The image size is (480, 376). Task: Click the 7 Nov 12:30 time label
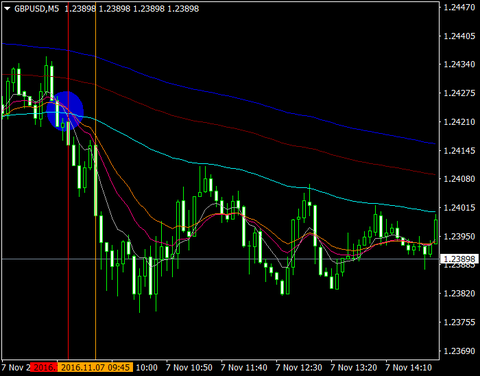coord(299,367)
